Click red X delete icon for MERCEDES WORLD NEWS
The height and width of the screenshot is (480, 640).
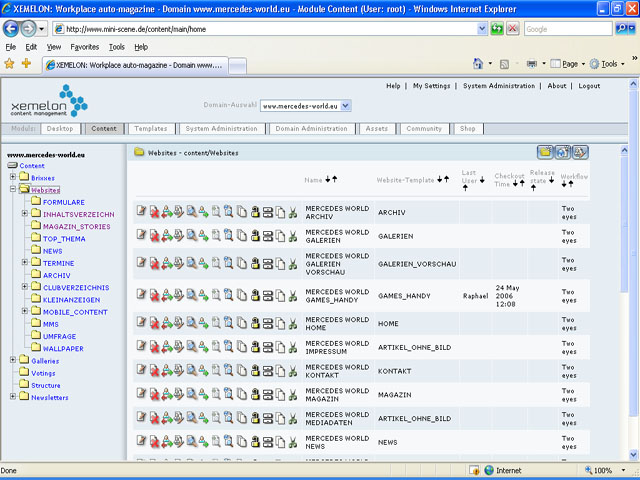click(154, 442)
